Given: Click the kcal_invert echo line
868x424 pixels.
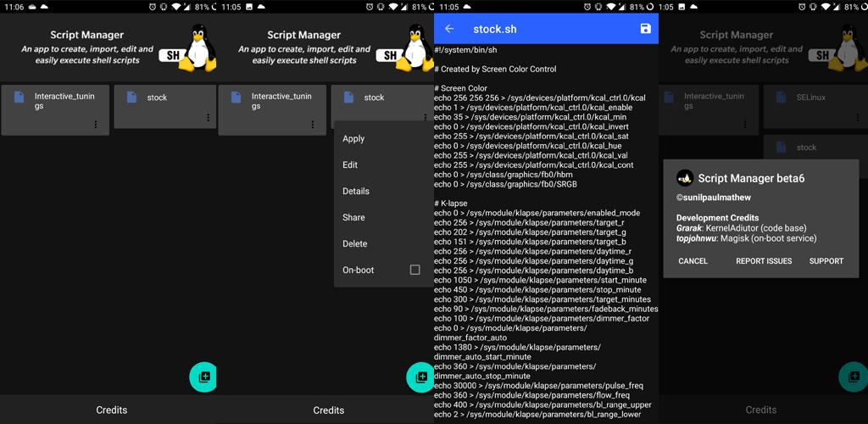Looking at the screenshot, I should click(x=531, y=126).
